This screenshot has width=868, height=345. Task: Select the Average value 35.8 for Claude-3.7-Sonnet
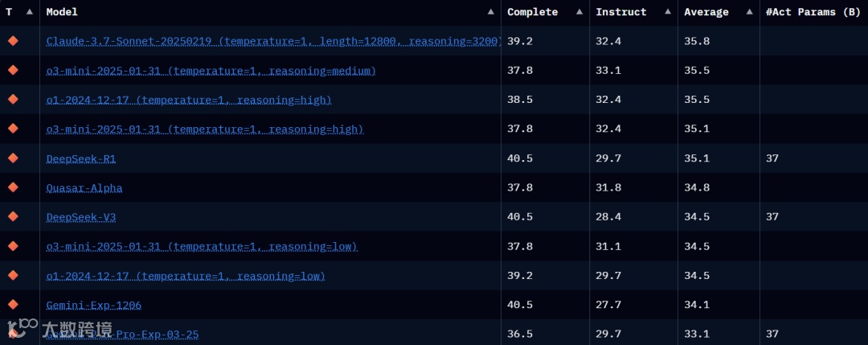point(697,41)
